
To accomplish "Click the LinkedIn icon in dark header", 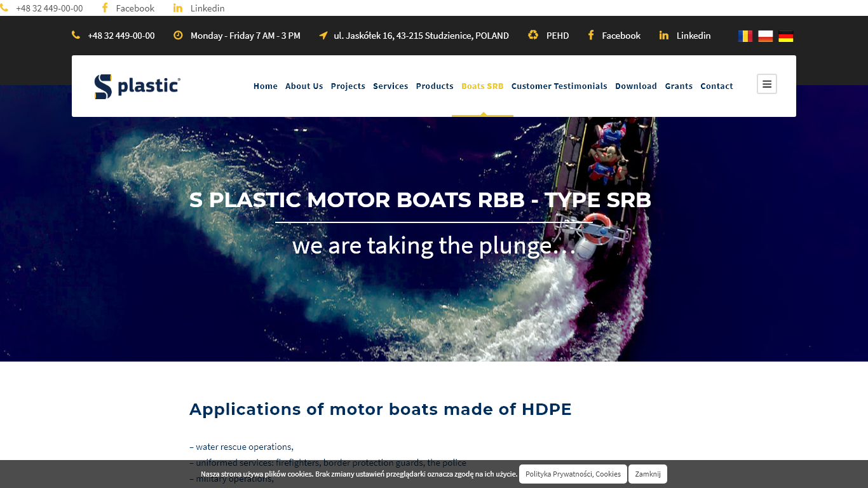I will [x=664, y=35].
